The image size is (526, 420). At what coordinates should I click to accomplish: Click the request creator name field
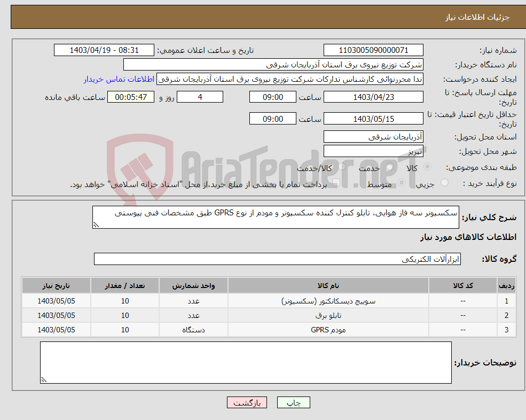pyautogui.click(x=290, y=79)
